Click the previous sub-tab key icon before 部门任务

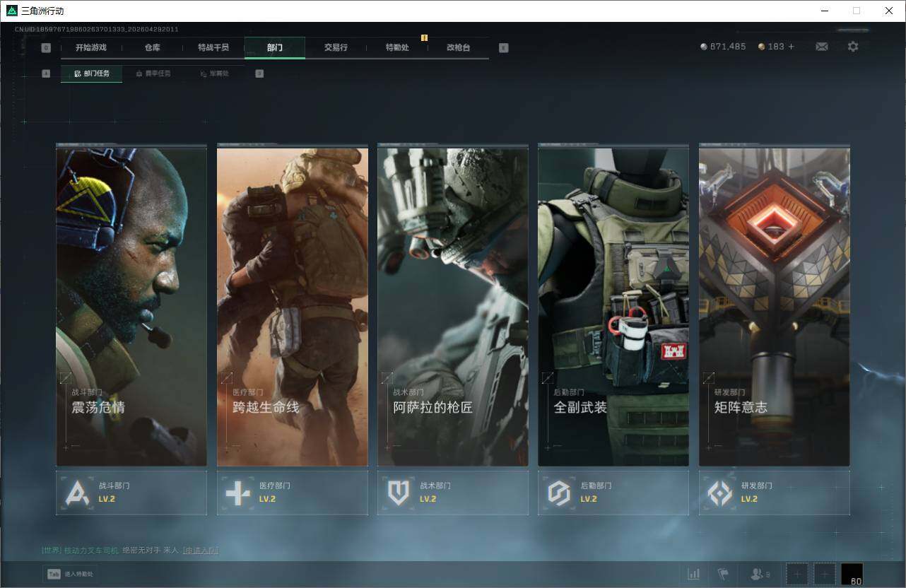tap(46, 73)
